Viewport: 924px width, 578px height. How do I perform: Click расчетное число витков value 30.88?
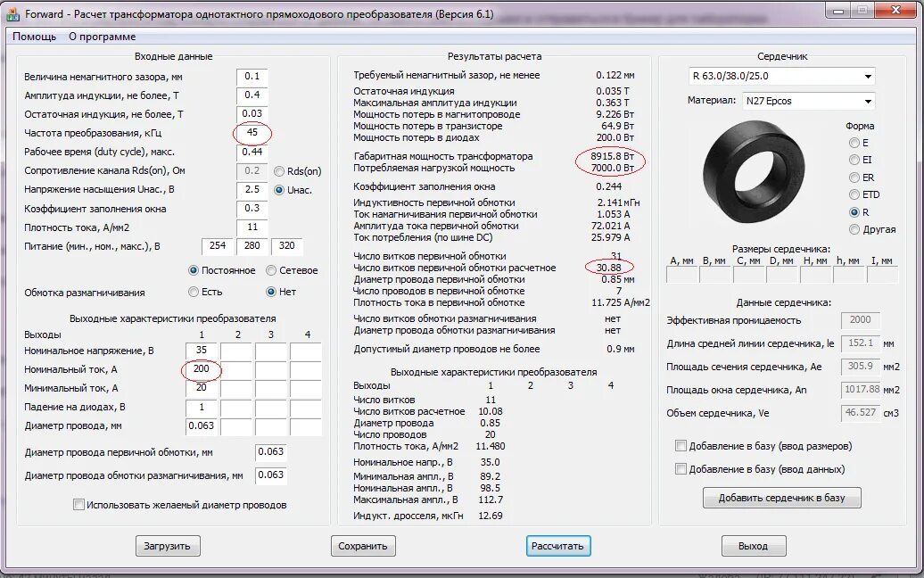[609, 268]
